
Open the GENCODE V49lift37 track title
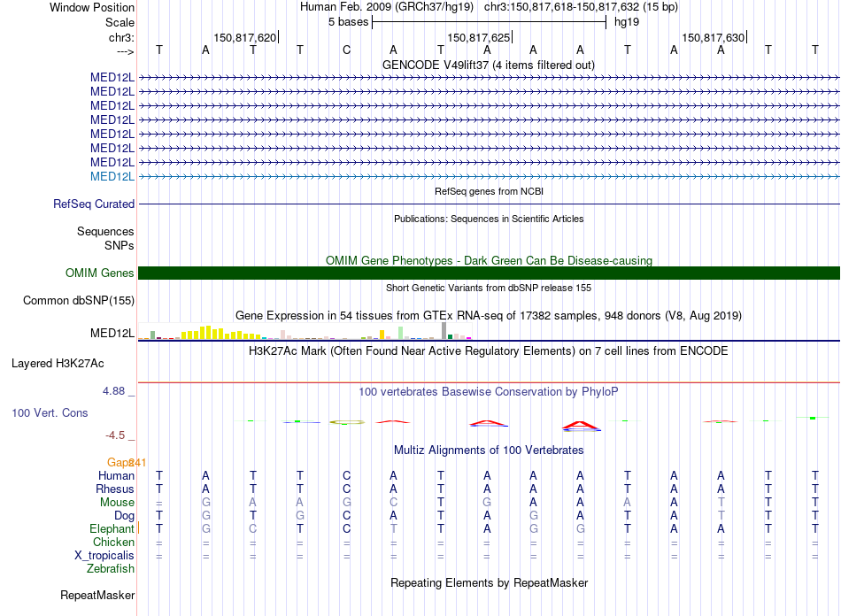tap(488, 65)
